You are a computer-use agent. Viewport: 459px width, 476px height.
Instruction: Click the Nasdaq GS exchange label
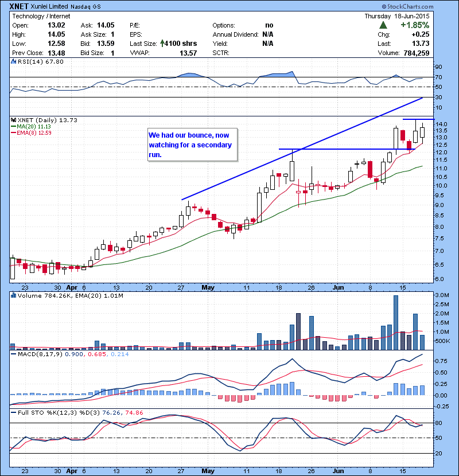(85, 7)
